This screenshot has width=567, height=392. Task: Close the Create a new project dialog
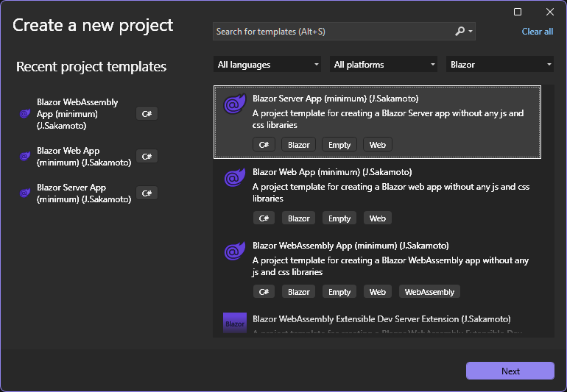549,12
